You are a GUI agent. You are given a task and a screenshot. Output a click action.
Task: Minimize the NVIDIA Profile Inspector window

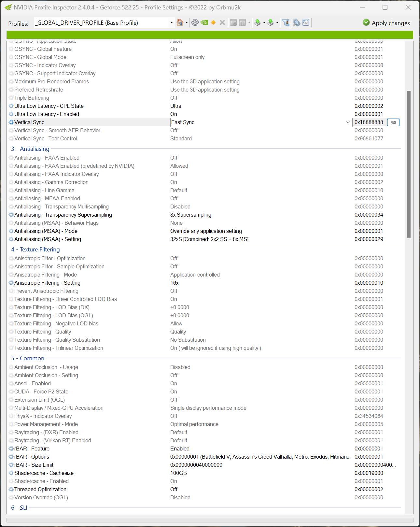point(363,7)
